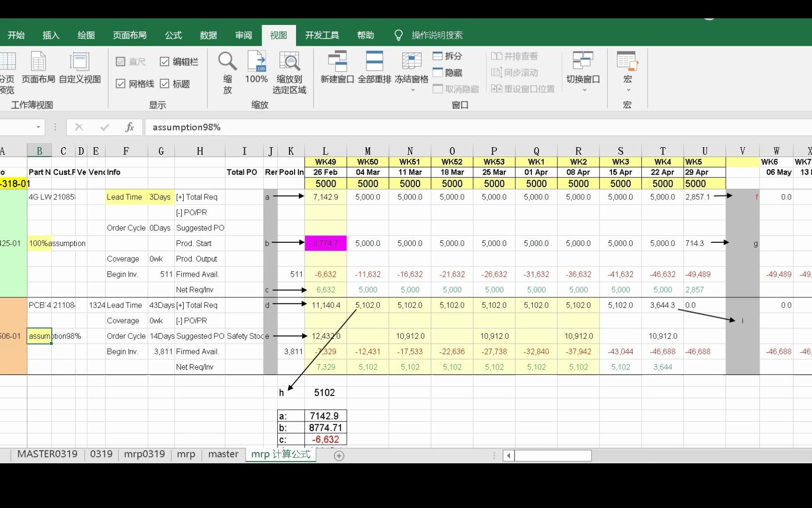Viewport: 812px width, 508px height.
Task: Click Zoom to Selection icon
Action: 289,61
